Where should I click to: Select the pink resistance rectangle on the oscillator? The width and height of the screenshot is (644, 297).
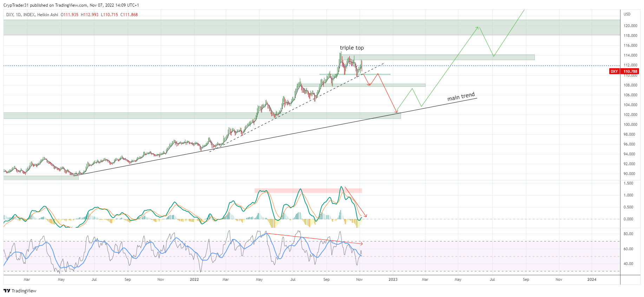[x=308, y=191]
